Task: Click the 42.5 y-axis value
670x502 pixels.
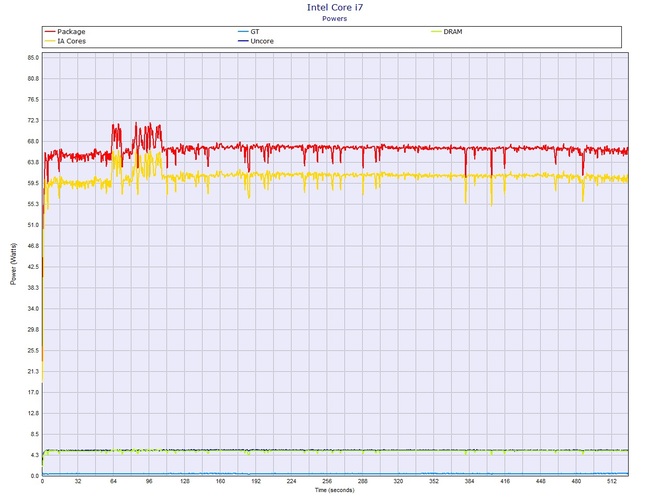Action: click(x=33, y=267)
